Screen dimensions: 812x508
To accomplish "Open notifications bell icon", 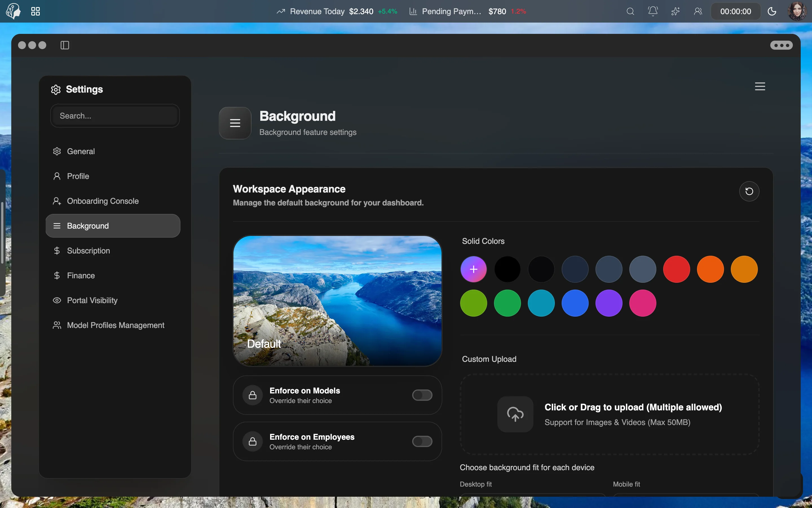I will pyautogui.click(x=653, y=11).
